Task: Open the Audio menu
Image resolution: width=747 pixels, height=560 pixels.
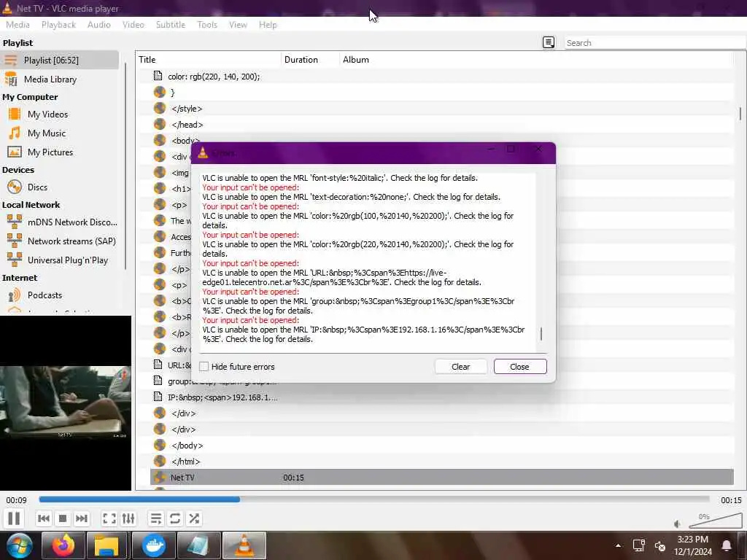Action: click(99, 25)
